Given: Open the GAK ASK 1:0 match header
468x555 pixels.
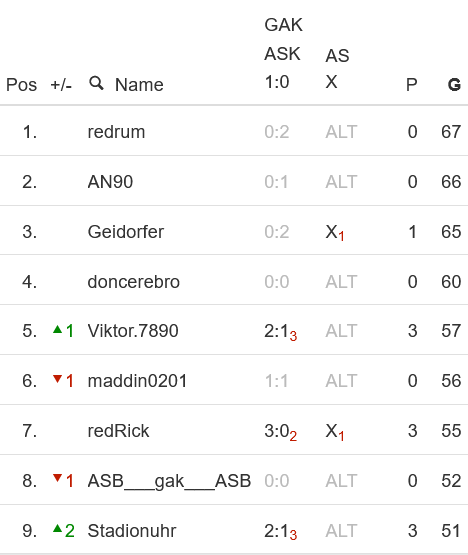Looking at the screenshot, I should coord(283,53).
